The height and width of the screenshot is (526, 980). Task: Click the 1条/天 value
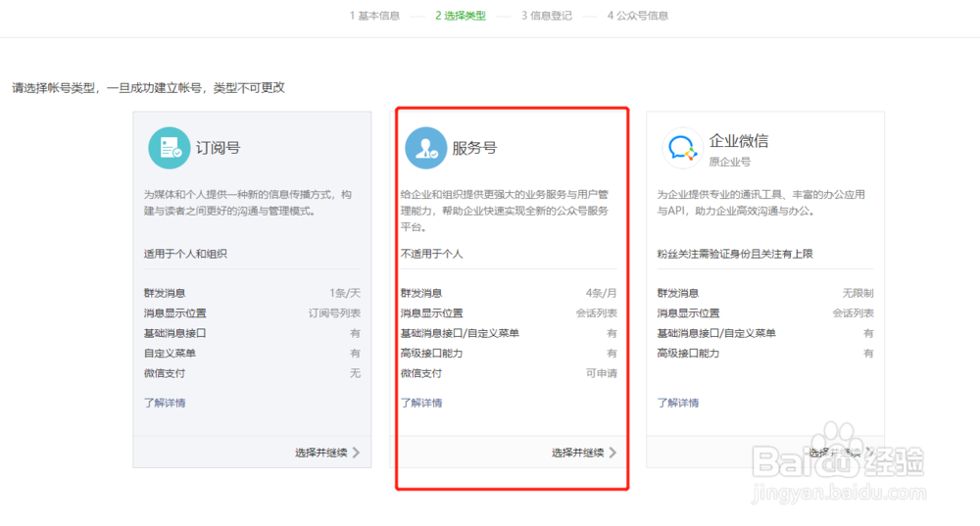(345, 293)
